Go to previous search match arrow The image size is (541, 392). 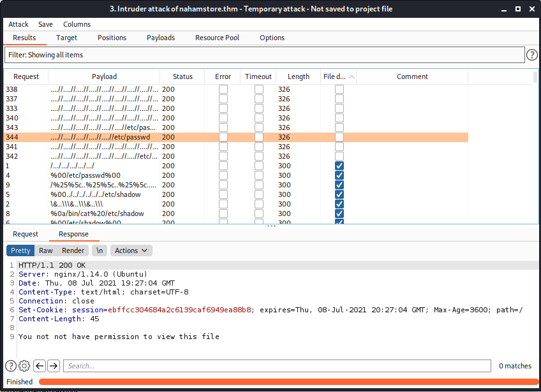click(x=40, y=366)
